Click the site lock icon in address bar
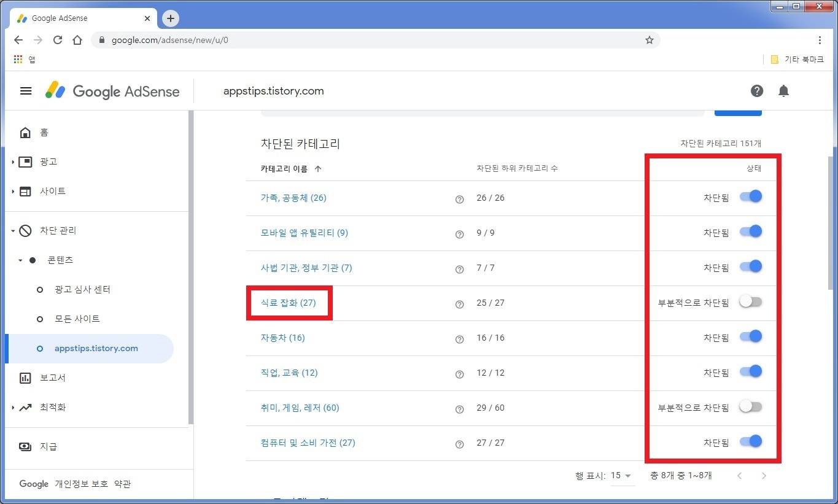 click(x=102, y=40)
